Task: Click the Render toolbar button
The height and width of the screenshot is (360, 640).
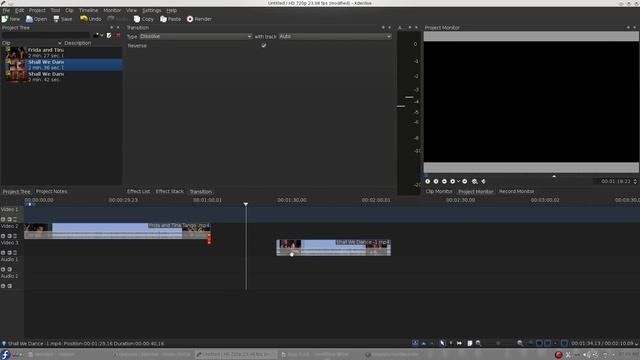Action: coord(199,19)
